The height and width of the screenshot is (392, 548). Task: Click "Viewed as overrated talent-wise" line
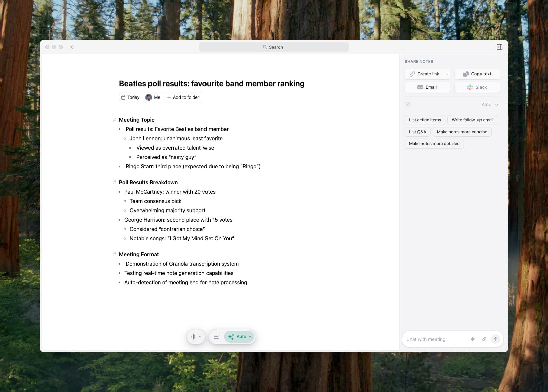point(175,148)
